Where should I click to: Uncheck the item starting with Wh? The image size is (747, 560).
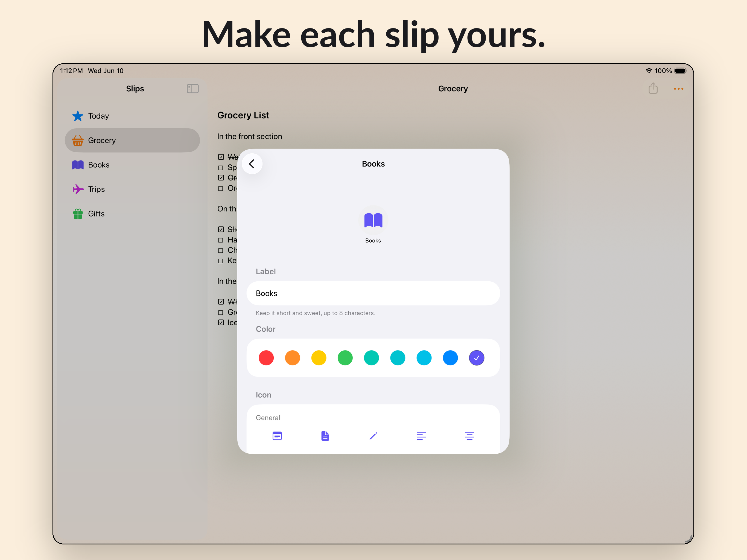coord(221,302)
